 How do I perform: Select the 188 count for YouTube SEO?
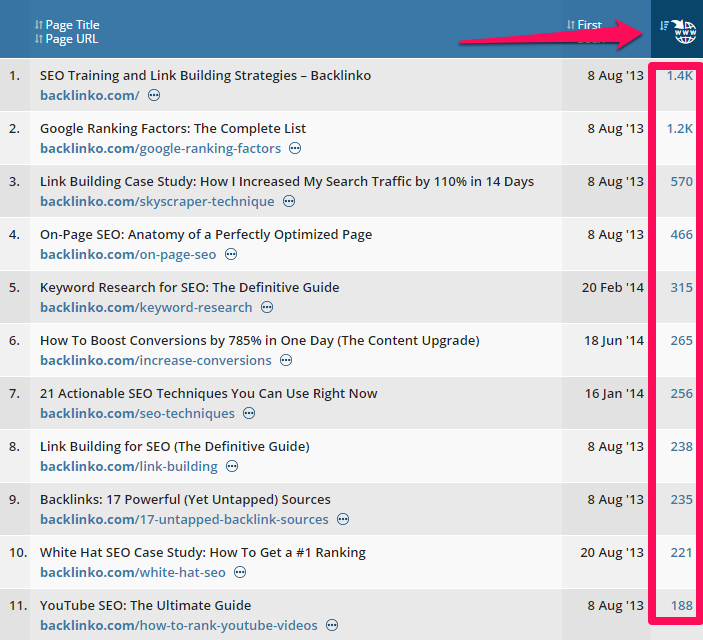[x=682, y=605]
